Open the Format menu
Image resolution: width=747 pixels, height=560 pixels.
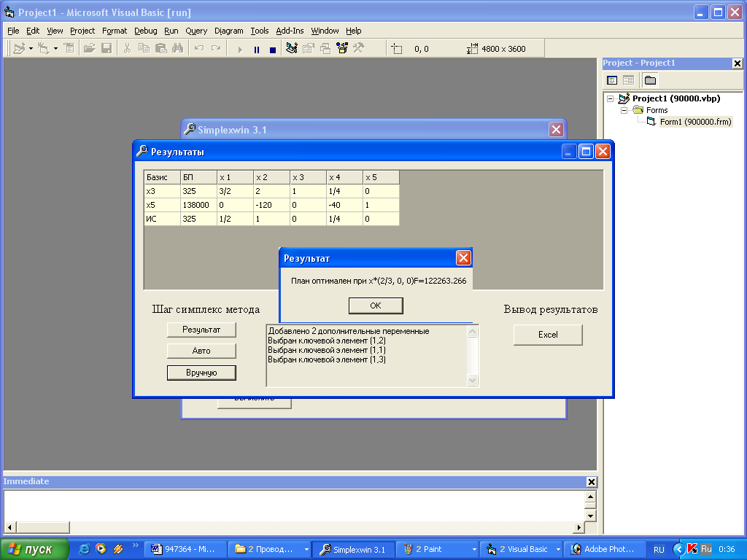(x=115, y=31)
